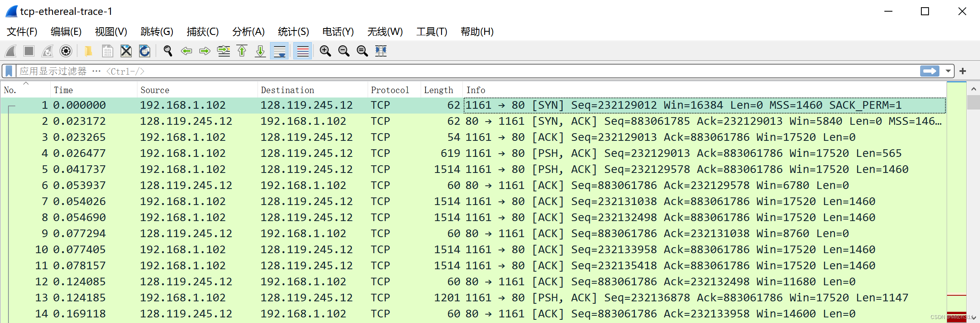The image size is (980, 323).
Task: Select packet 12 with Win=11680
Action: click(x=473, y=282)
